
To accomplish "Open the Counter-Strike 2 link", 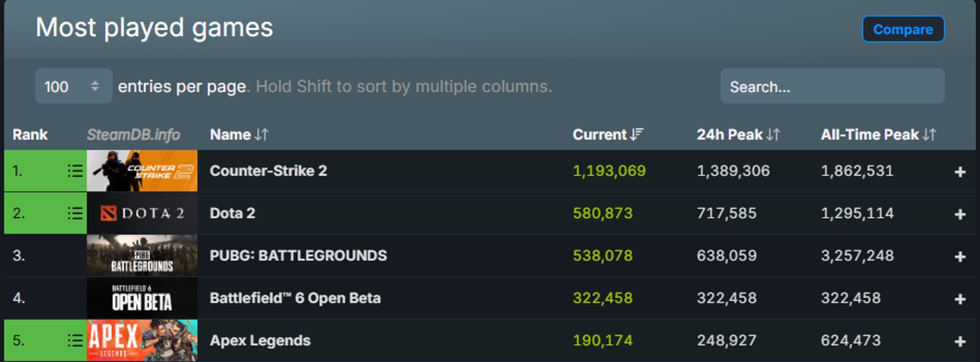I will pyautogui.click(x=268, y=171).
